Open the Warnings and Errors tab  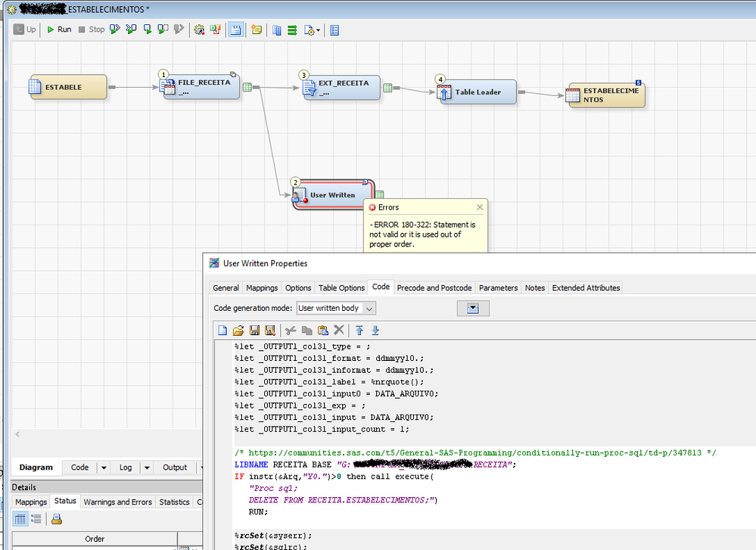(x=117, y=502)
